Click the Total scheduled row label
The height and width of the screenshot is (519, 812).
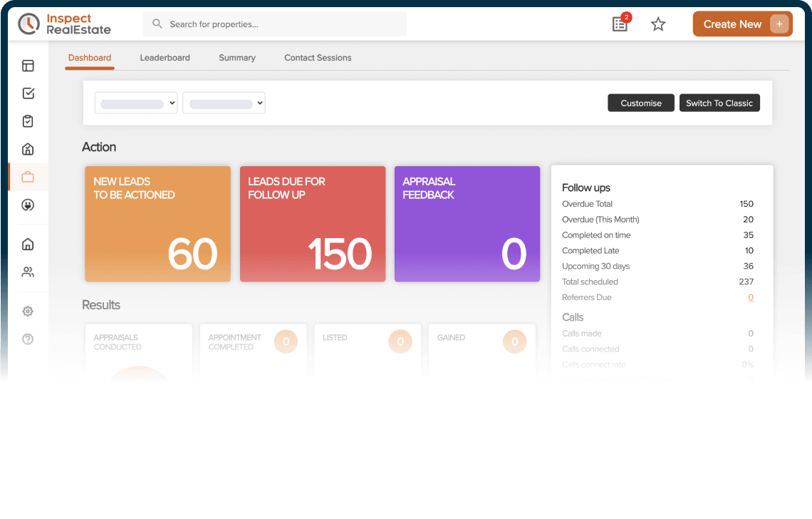pos(590,282)
